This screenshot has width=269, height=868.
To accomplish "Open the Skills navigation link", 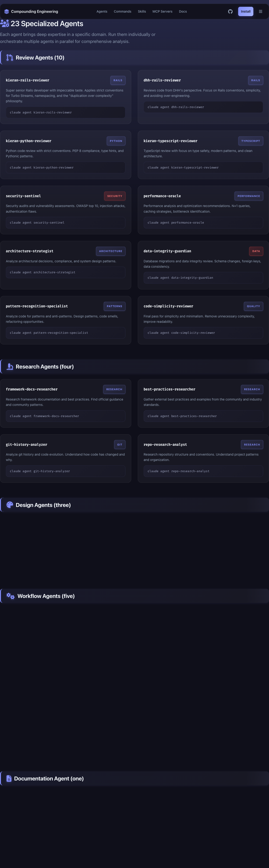I will pyautogui.click(x=142, y=11).
